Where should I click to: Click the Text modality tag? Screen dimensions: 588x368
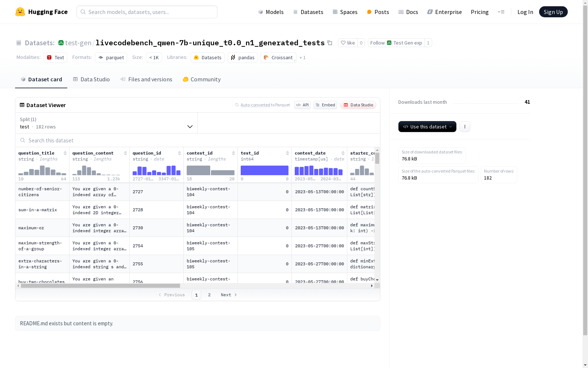pos(55,57)
